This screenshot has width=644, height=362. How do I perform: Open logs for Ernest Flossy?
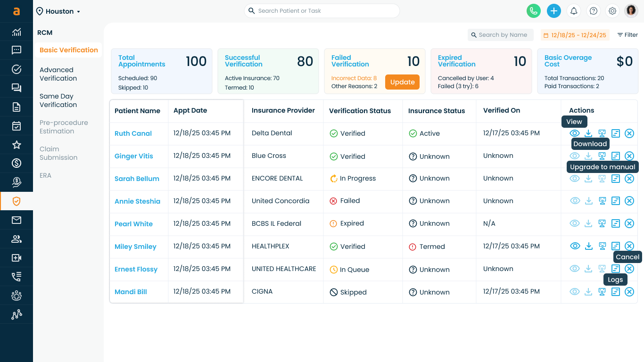[616, 269]
